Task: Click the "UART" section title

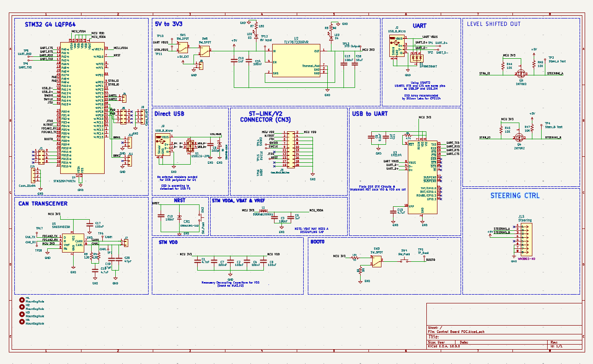Action: click(419, 25)
